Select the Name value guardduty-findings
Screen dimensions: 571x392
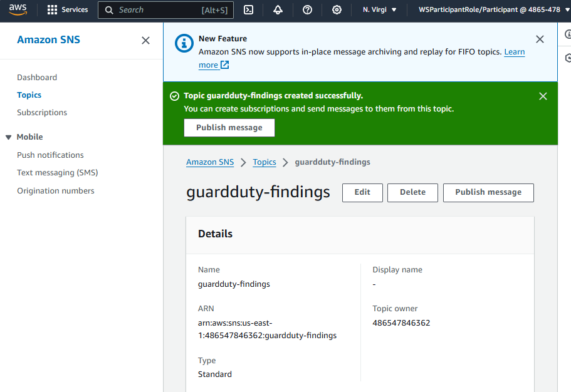coord(234,284)
